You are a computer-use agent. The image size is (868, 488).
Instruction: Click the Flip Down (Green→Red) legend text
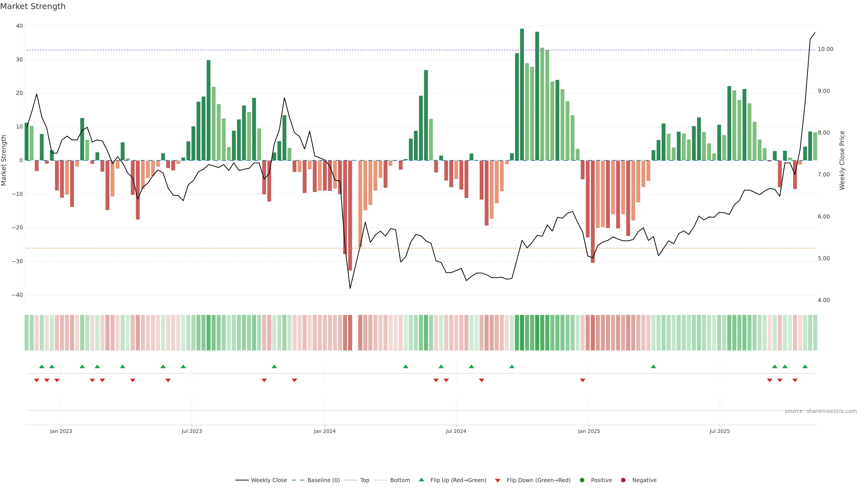(x=538, y=480)
